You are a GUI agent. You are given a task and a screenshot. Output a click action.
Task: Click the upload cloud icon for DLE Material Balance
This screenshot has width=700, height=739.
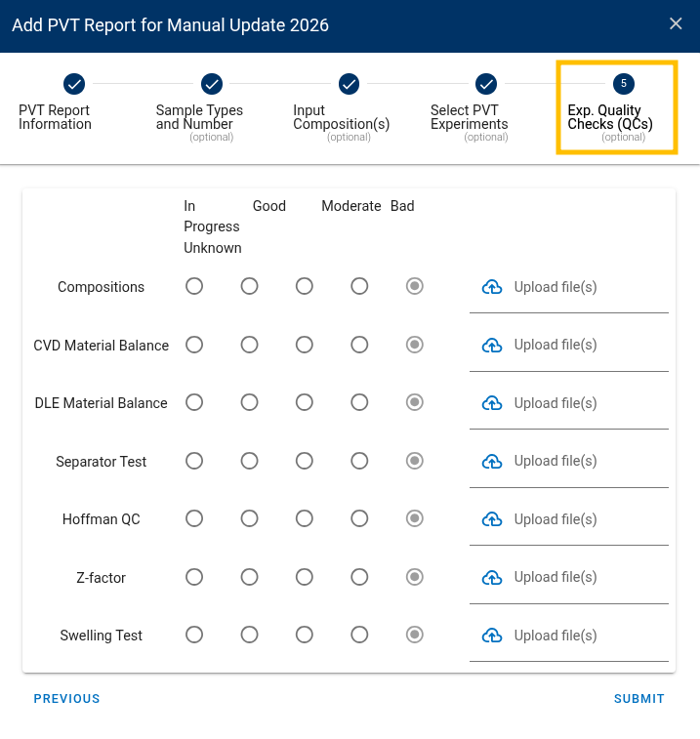point(492,403)
